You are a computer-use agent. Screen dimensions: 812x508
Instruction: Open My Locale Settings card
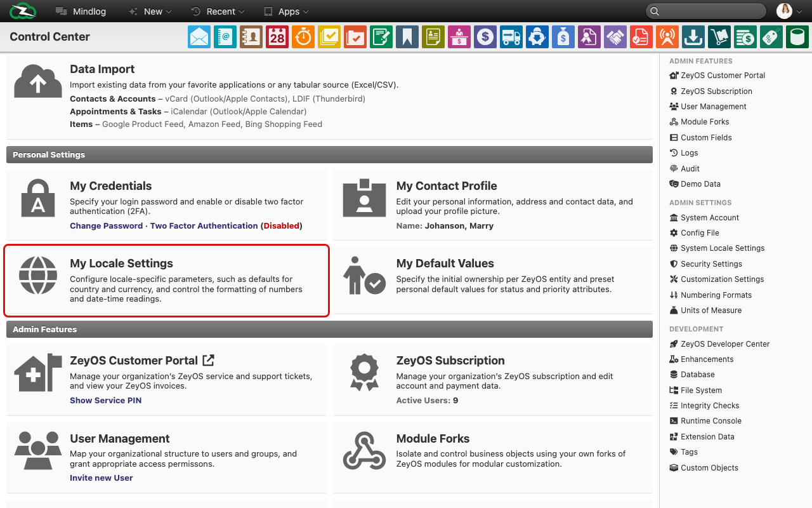pos(166,280)
